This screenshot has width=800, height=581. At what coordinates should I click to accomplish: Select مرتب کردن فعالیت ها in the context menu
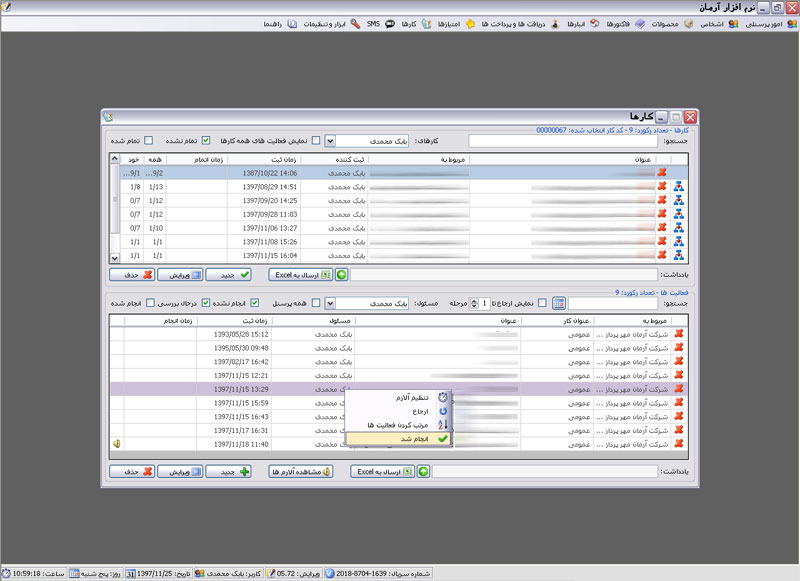point(398,425)
